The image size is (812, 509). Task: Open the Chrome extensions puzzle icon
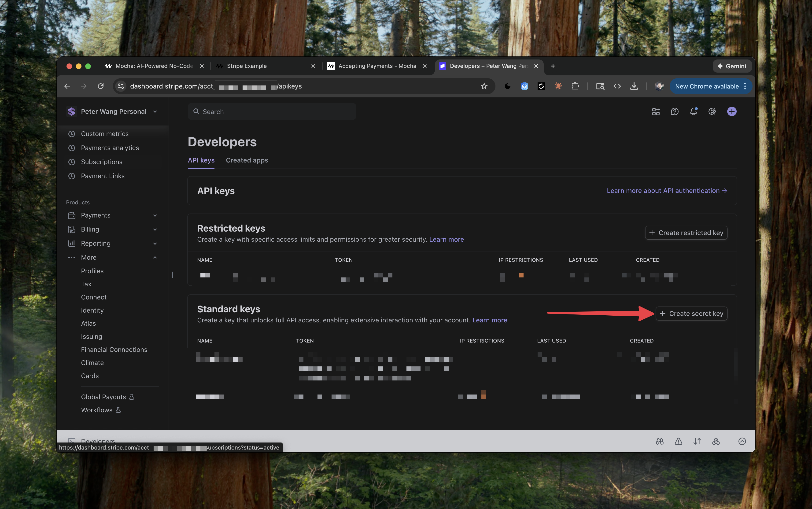pyautogui.click(x=575, y=86)
